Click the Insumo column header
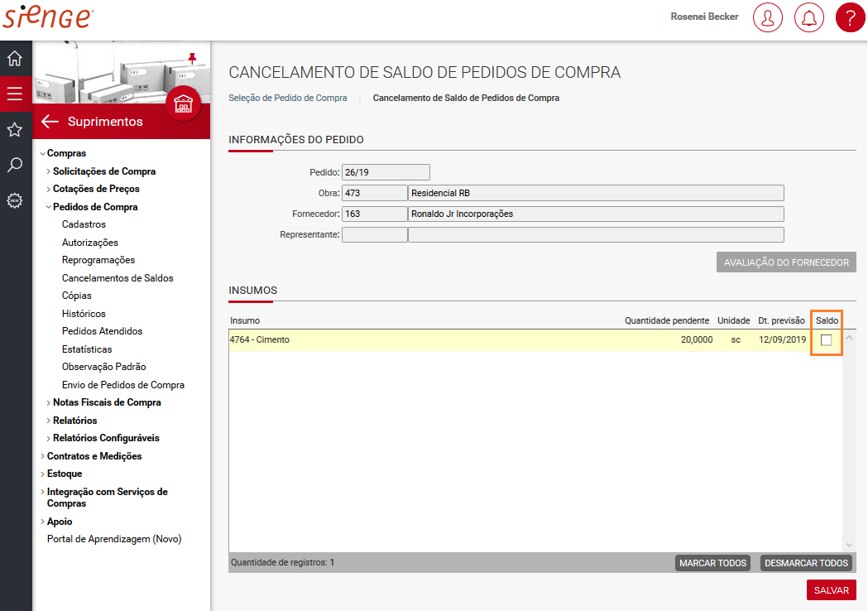868x611 pixels. pos(245,320)
